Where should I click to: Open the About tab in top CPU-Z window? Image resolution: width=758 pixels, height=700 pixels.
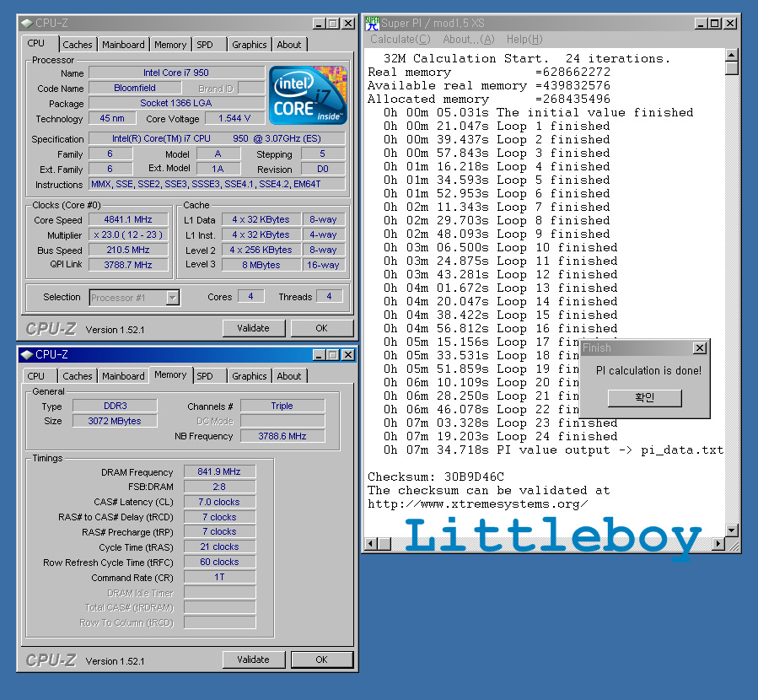[289, 45]
